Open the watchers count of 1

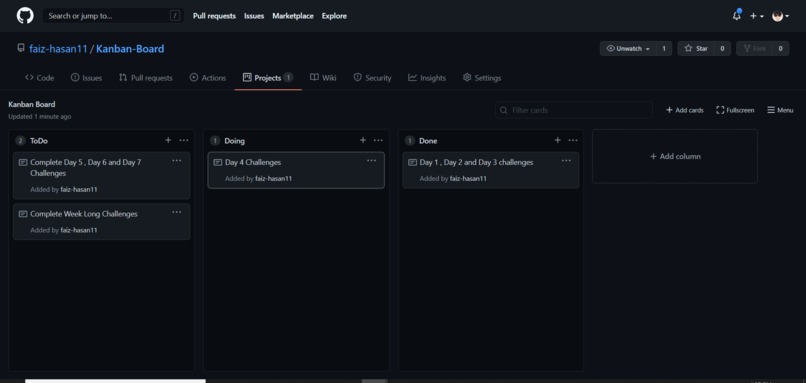pyautogui.click(x=664, y=48)
